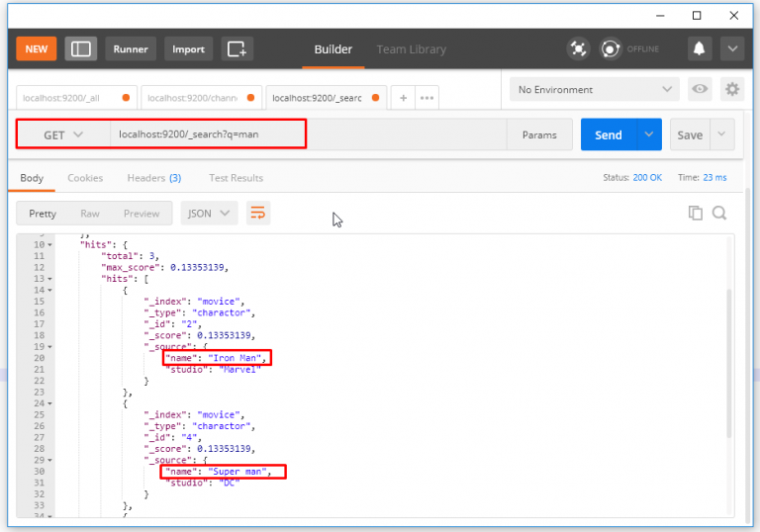Open manage environments gear icon
The height and width of the screenshot is (532, 760).
pyautogui.click(x=731, y=89)
